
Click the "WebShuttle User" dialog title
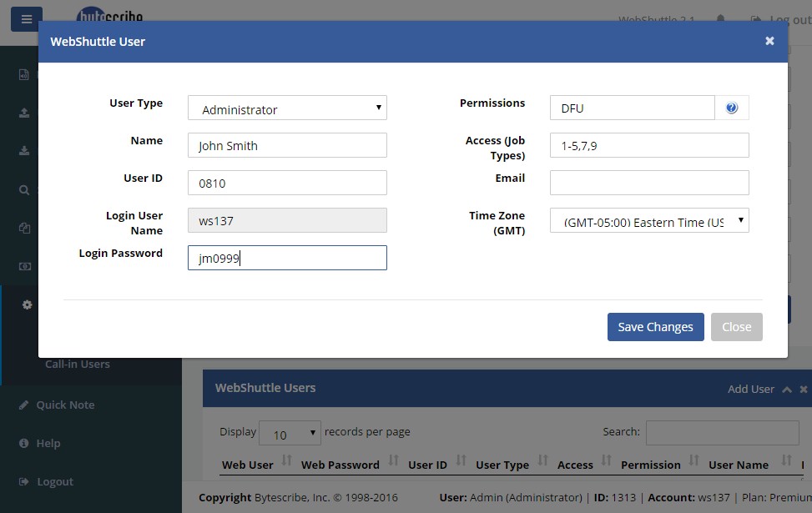[x=98, y=42]
